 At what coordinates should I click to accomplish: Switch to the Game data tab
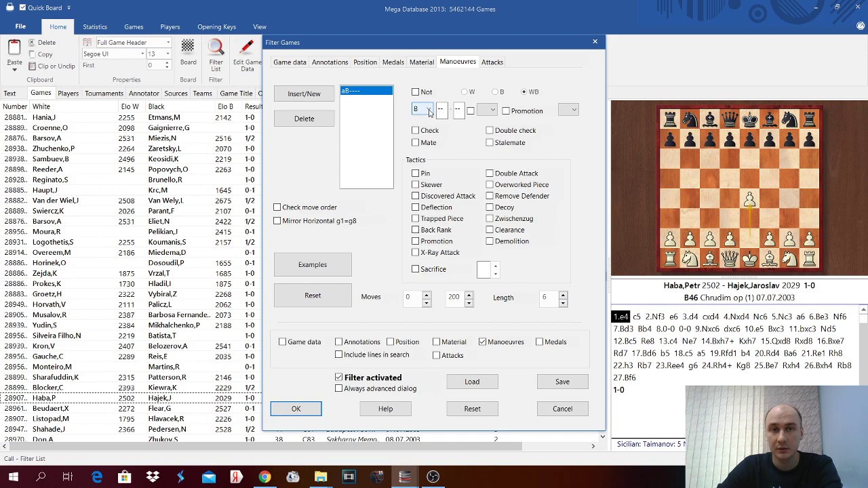pyautogui.click(x=290, y=62)
